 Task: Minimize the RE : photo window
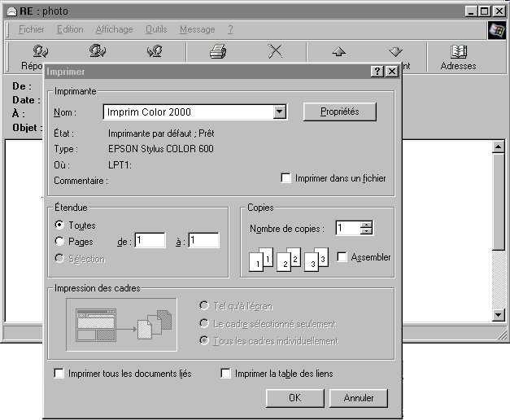tap(471, 11)
